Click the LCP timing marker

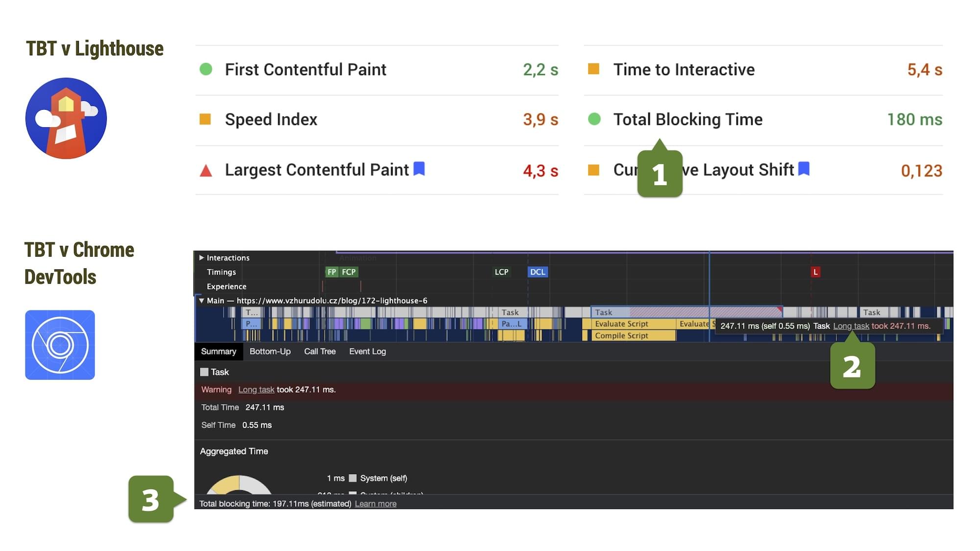(501, 272)
